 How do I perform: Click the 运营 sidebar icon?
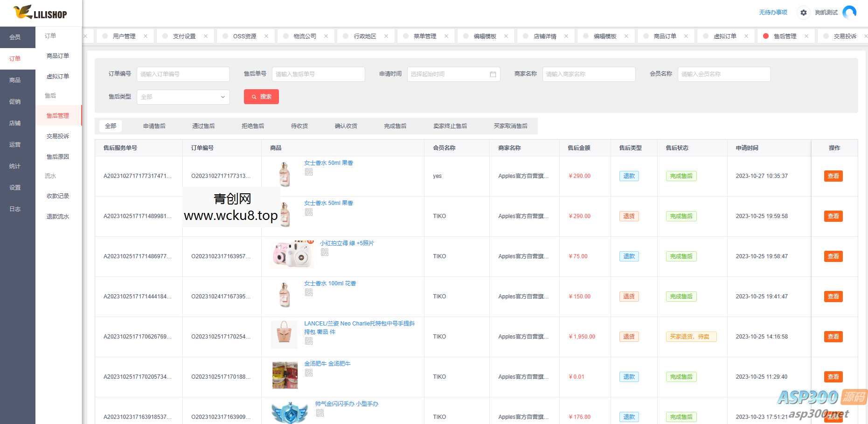tap(15, 144)
